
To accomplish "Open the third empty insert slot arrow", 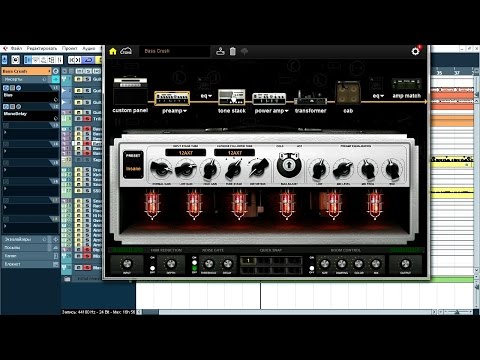I will point(5,132).
